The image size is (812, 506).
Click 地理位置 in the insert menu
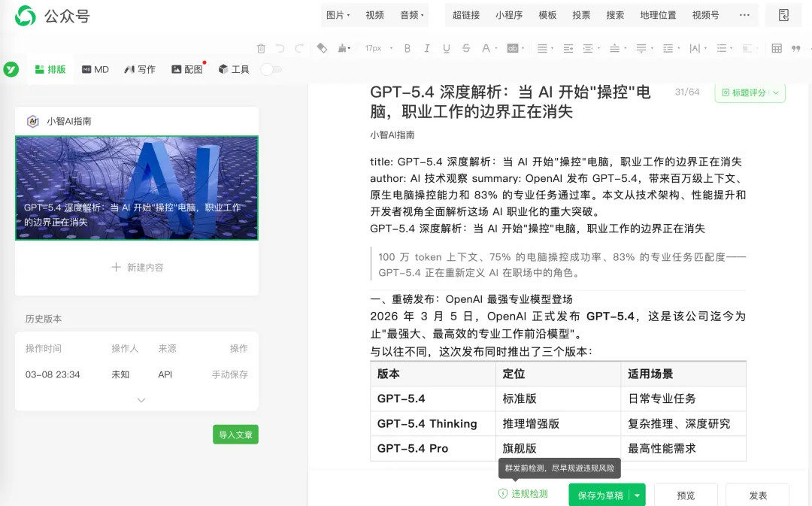tap(658, 15)
